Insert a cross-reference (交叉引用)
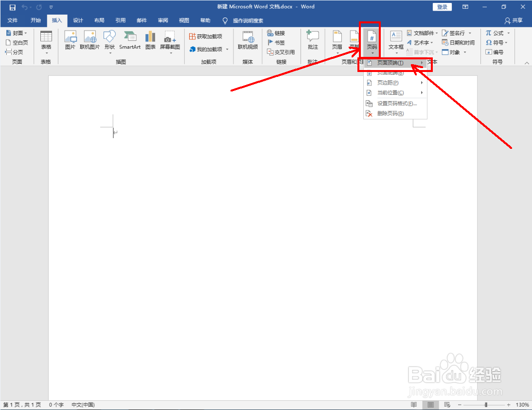Image resolution: width=532 pixels, height=410 pixels. point(281,52)
